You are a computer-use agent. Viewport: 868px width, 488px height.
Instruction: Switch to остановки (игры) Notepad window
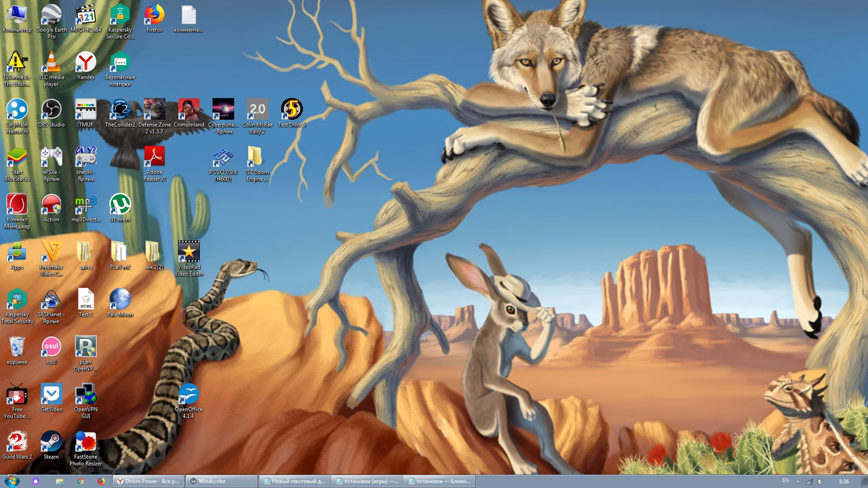(367, 481)
